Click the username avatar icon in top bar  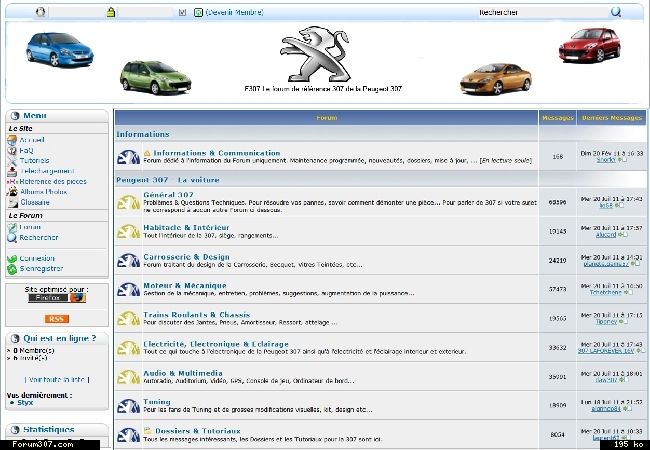(x=40, y=12)
